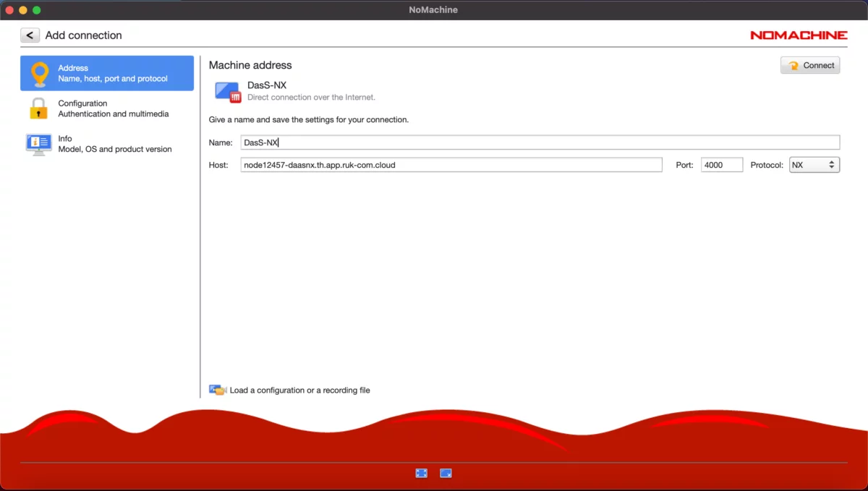Click the 'Give a name and save' instruction text
Viewport: 868px width, 491px height.
click(x=309, y=119)
